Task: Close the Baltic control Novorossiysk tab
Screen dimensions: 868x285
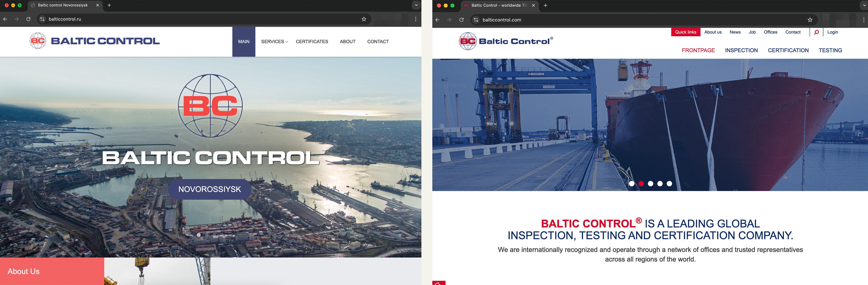Action: pos(98,5)
